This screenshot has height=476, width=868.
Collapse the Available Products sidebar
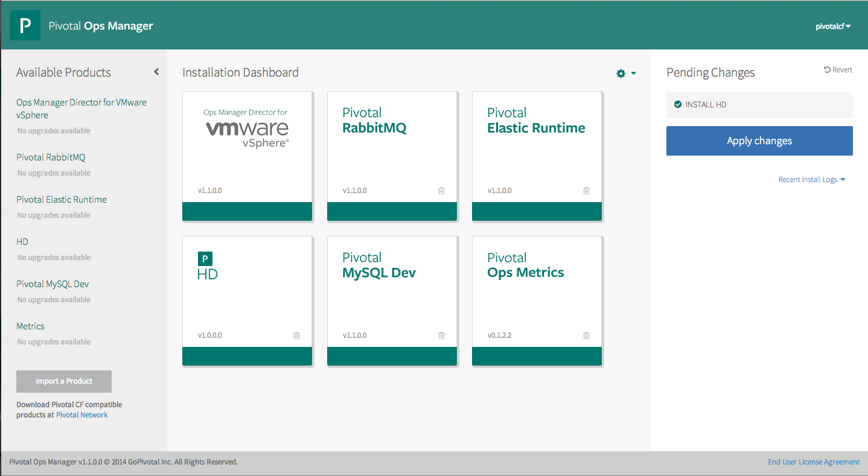click(156, 71)
